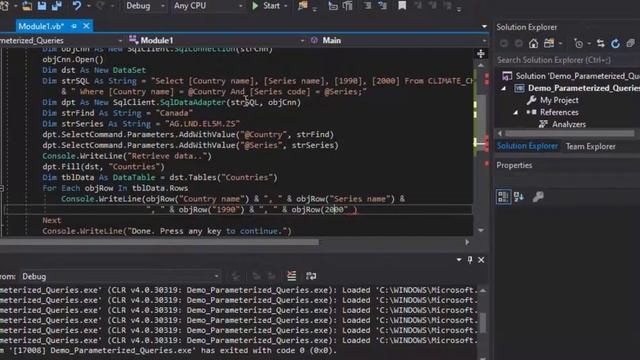The width and height of the screenshot is (640, 360).
Task: Click the Search Solution Explorer input field
Action: [567, 60]
